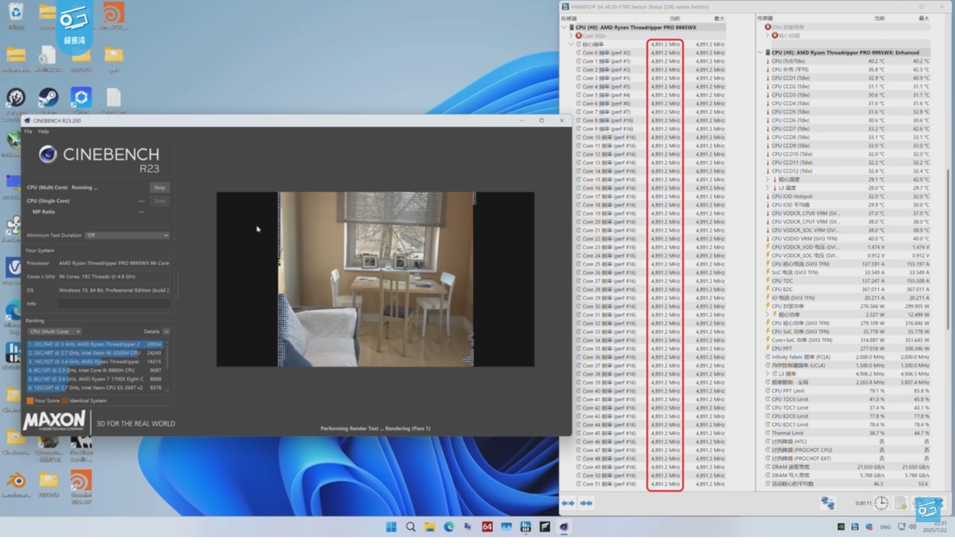Screen dimensions: 955x560
Task: Click the HWiNFO network remote monitoring icon
Action: [828, 503]
